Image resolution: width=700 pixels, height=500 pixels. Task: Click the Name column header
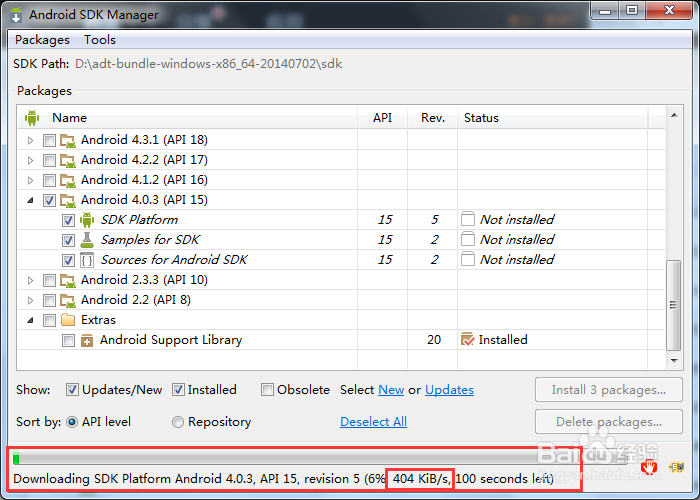point(187,118)
